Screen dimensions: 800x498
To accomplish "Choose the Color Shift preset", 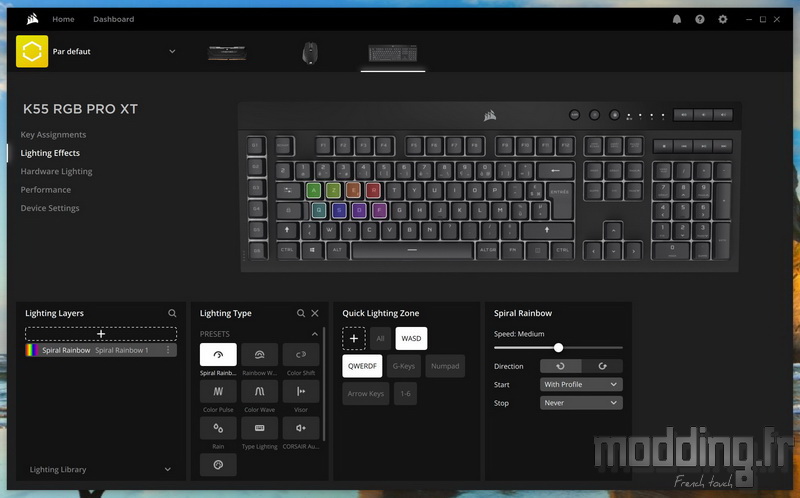I will 301,355.
